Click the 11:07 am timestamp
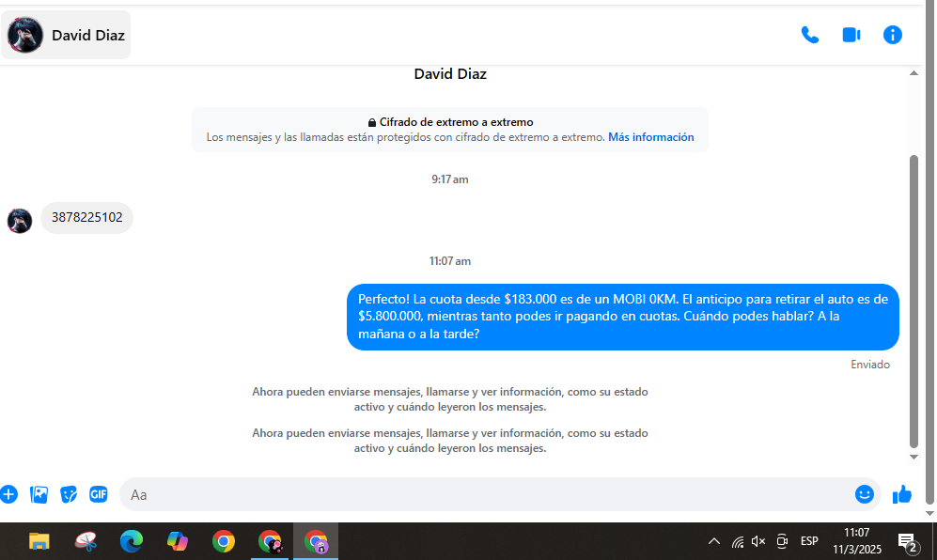Screen dimensions: 937x560 (450, 261)
